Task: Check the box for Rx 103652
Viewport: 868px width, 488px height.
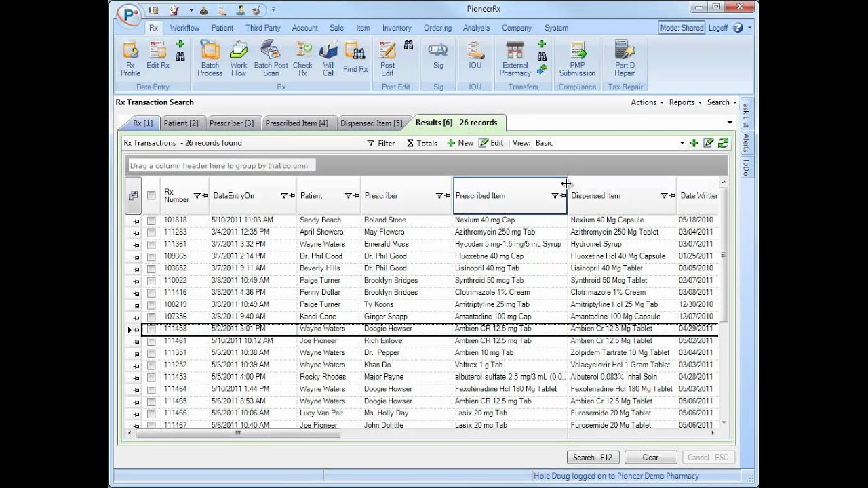Action: 151,268
